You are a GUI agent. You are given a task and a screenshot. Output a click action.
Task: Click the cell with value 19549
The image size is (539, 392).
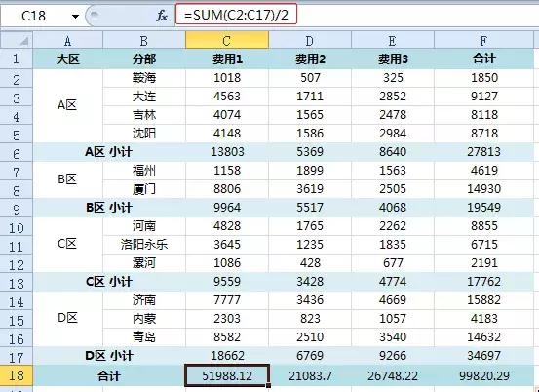point(484,208)
